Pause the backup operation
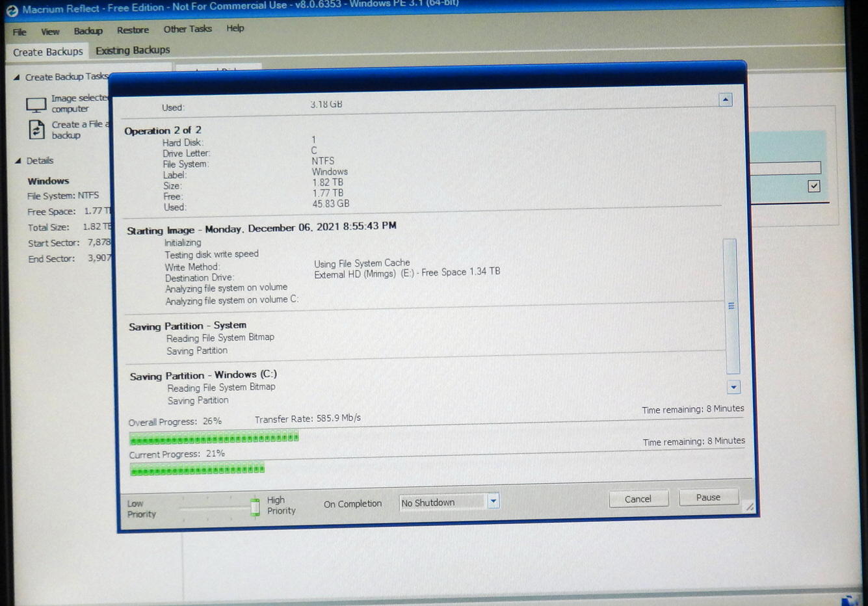 708,497
